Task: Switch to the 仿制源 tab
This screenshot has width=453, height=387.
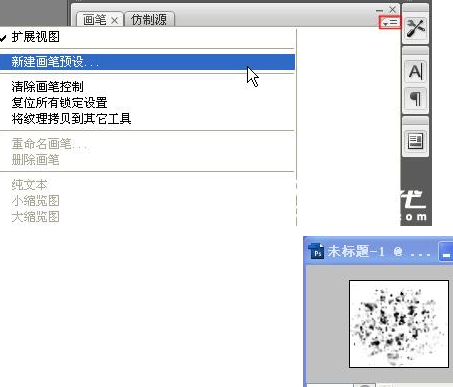Action: pyautogui.click(x=149, y=19)
